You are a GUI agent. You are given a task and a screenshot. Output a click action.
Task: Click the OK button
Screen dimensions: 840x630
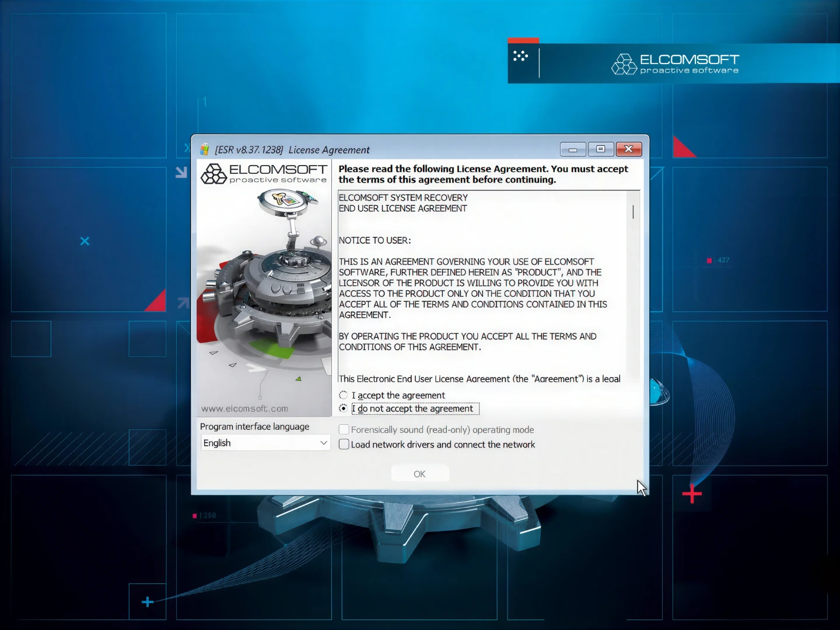[419, 474]
